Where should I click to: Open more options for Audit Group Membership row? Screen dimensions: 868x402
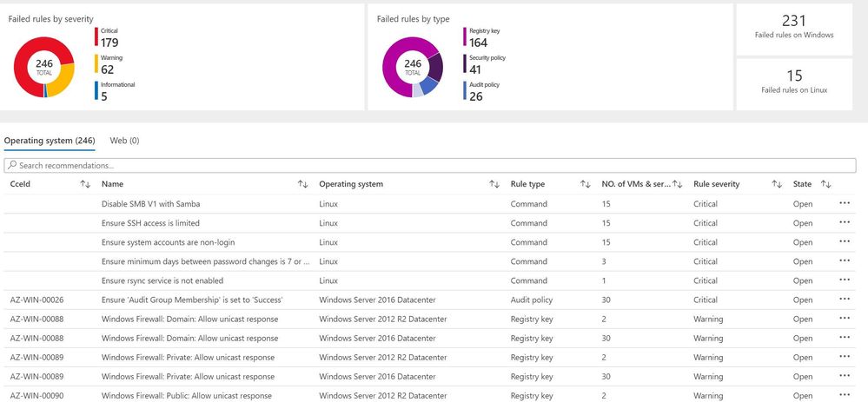point(845,300)
